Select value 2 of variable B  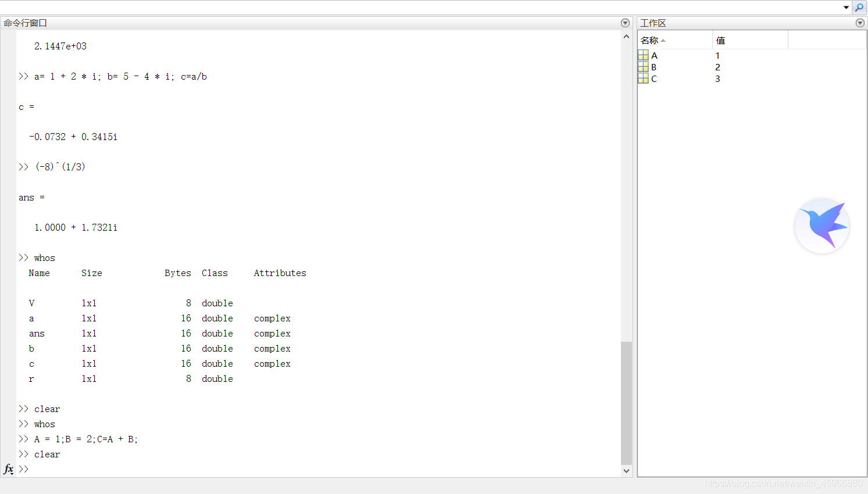pyautogui.click(x=717, y=67)
